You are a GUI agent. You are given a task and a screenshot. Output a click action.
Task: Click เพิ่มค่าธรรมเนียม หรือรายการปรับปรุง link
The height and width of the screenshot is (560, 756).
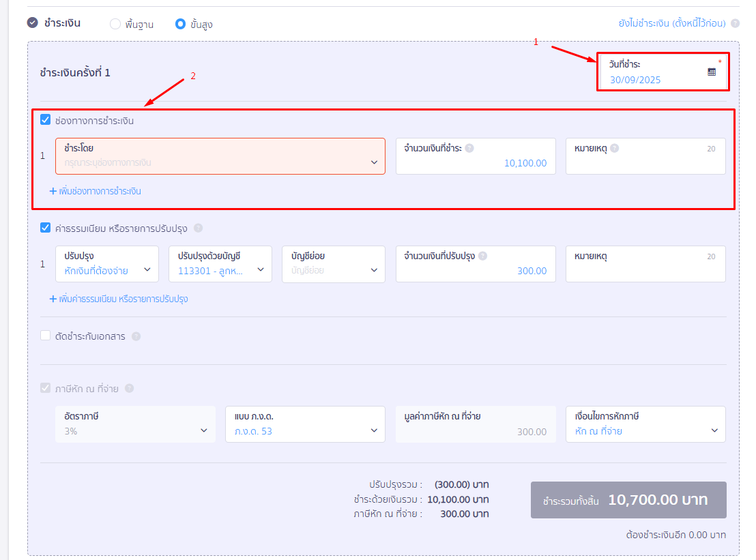119,299
